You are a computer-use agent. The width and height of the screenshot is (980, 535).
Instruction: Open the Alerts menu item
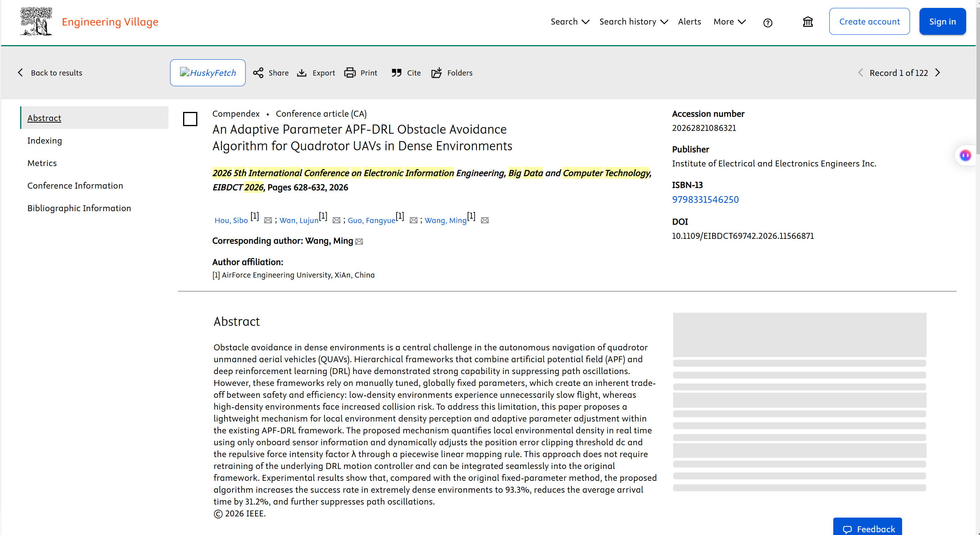689,22
